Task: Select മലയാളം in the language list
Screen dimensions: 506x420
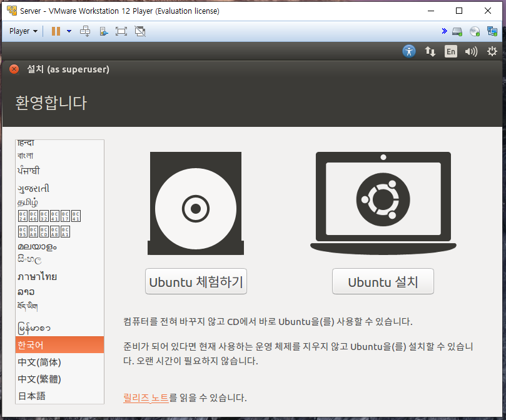Action: pyautogui.click(x=59, y=247)
